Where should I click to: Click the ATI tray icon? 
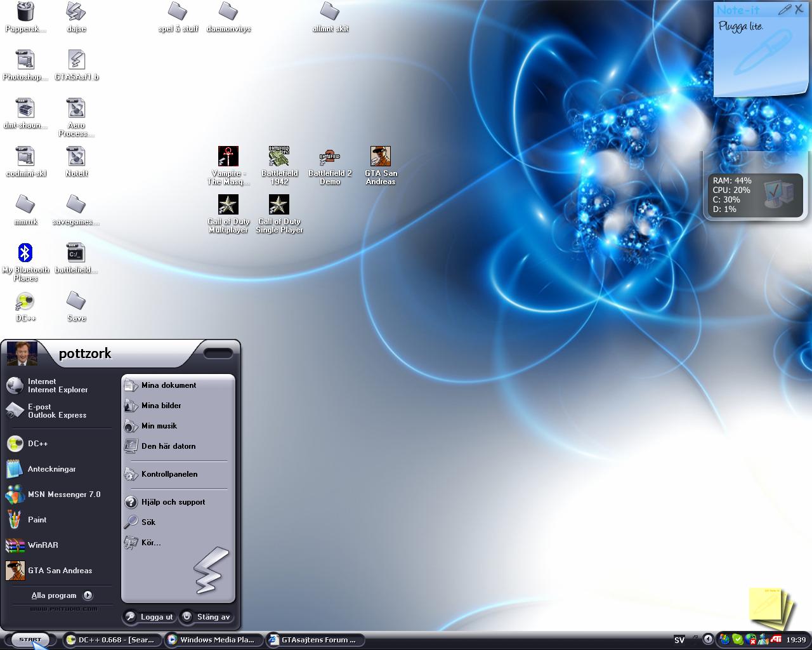(x=776, y=639)
